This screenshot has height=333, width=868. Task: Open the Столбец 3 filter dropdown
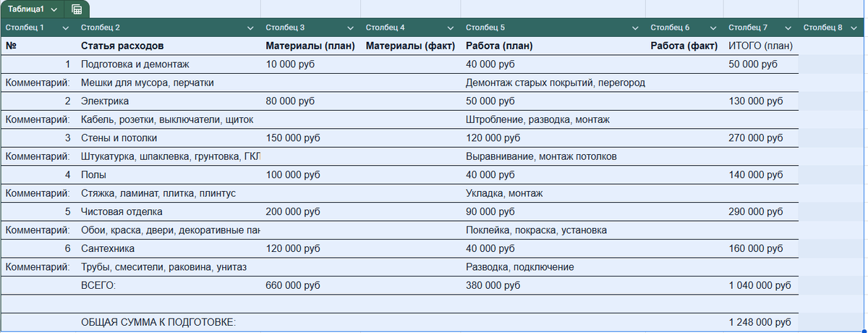(350, 28)
